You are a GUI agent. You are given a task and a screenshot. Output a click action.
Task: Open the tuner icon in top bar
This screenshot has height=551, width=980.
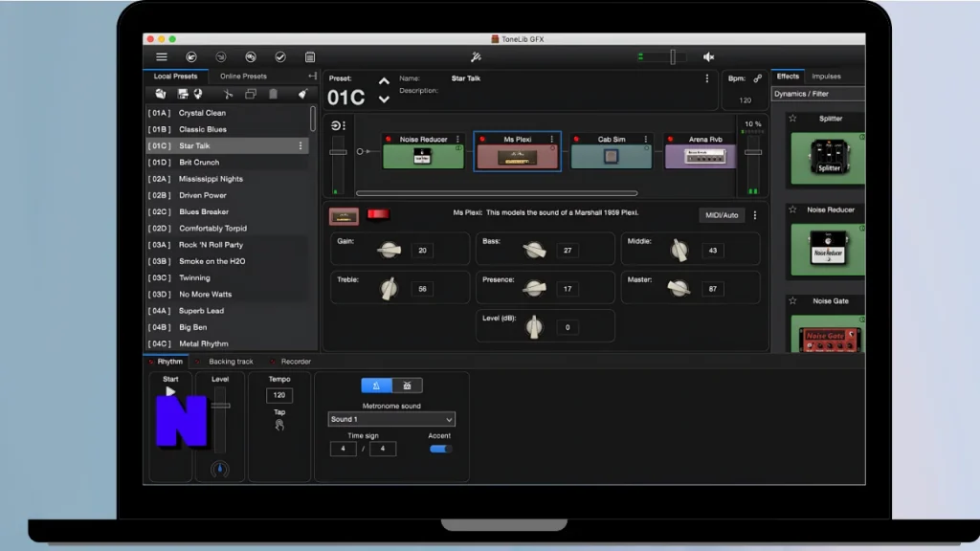click(x=476, y=56)
